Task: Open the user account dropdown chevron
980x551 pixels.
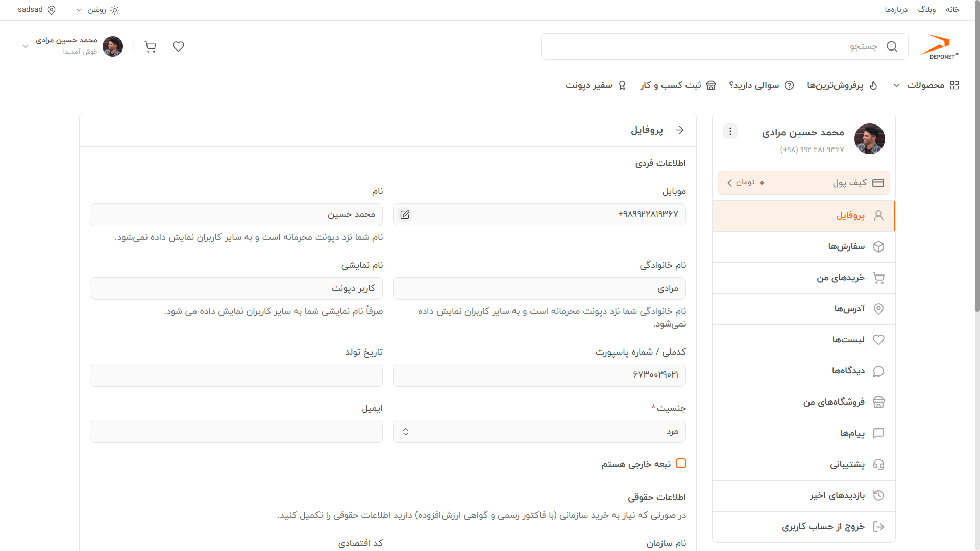Action: tap(25, 46)
